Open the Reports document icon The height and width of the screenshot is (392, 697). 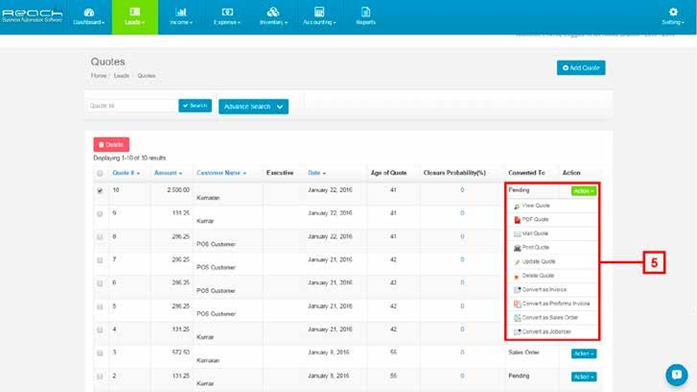[x=365, y=17]
